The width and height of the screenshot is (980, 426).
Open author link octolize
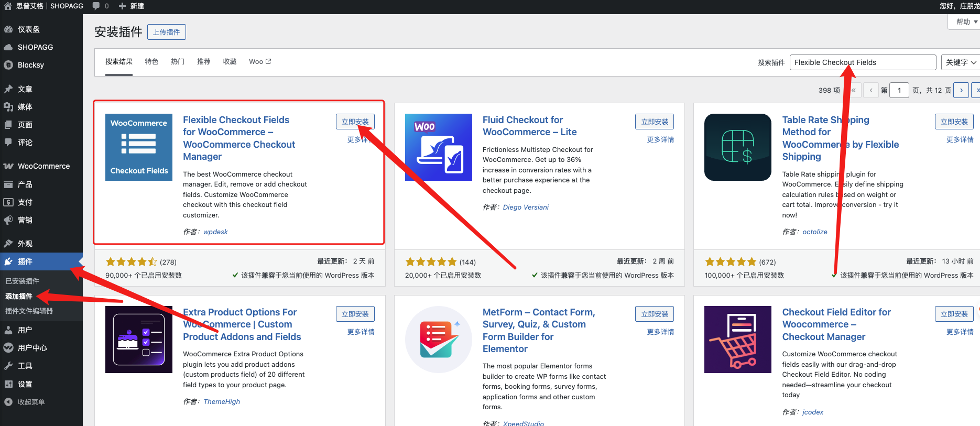click(x=815, y=232)
